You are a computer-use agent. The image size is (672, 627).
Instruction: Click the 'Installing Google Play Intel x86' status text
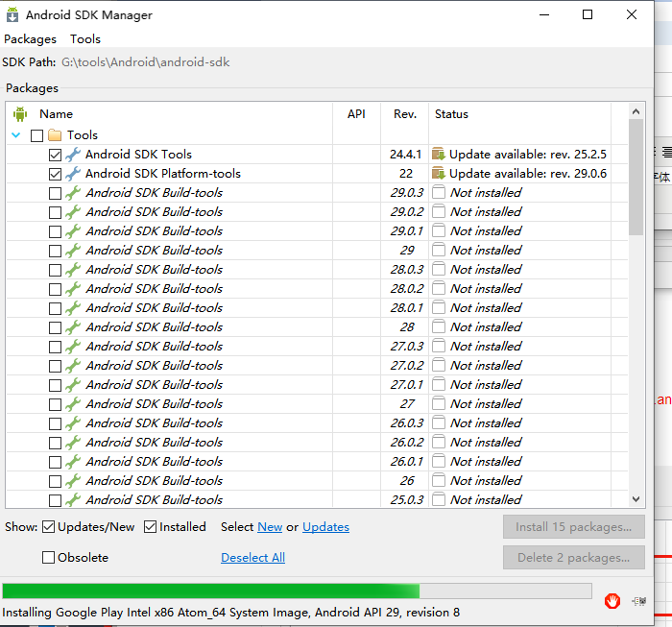[x=230, y=612]
